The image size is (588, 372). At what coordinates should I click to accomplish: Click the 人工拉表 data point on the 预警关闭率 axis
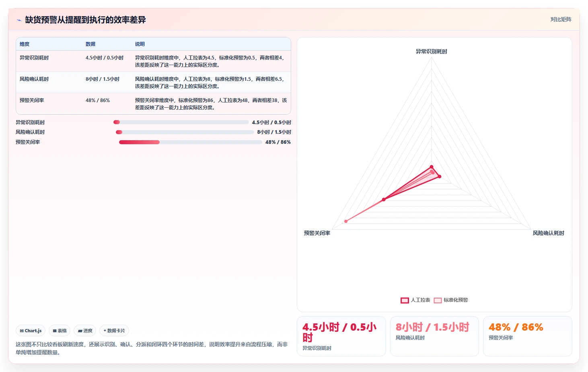(x=384, y=199)
